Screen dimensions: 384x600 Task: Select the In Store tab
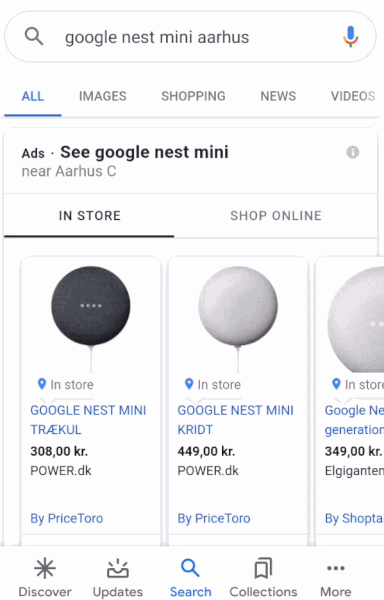pos(89,216)
